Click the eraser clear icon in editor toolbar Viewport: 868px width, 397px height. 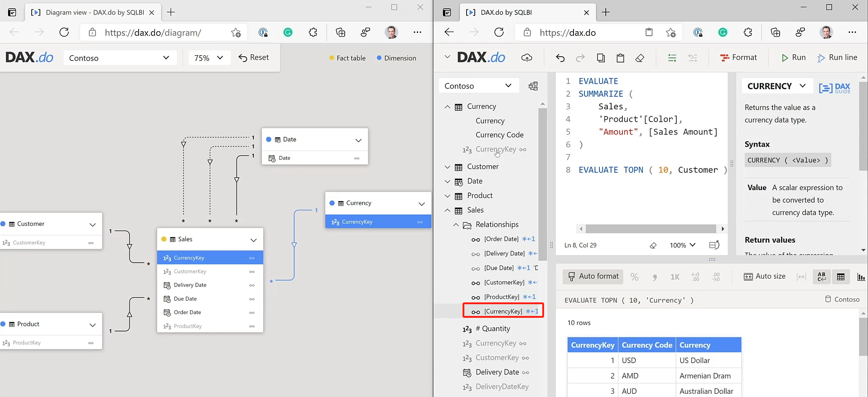[640, 57]
